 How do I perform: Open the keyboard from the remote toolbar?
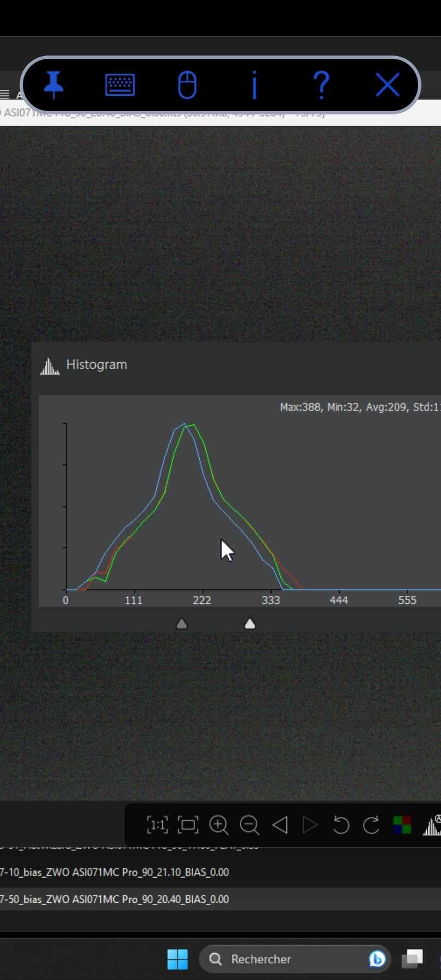click(x=120, y=85)
